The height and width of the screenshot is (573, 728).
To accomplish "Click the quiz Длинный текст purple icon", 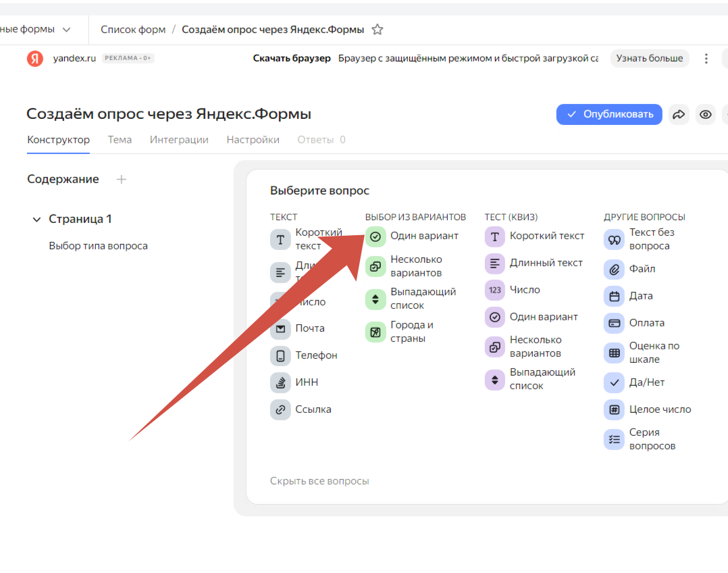I will [495, 264].
